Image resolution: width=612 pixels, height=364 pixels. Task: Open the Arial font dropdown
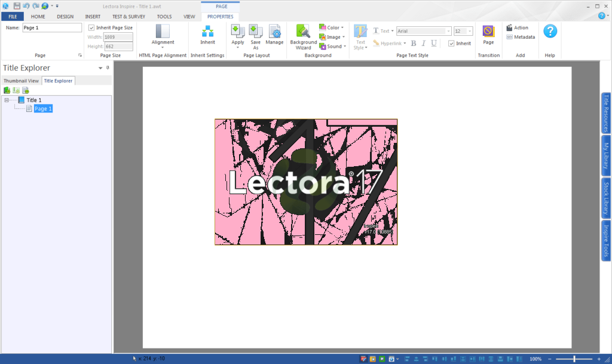pyautogui.click(x=448, y=31)
